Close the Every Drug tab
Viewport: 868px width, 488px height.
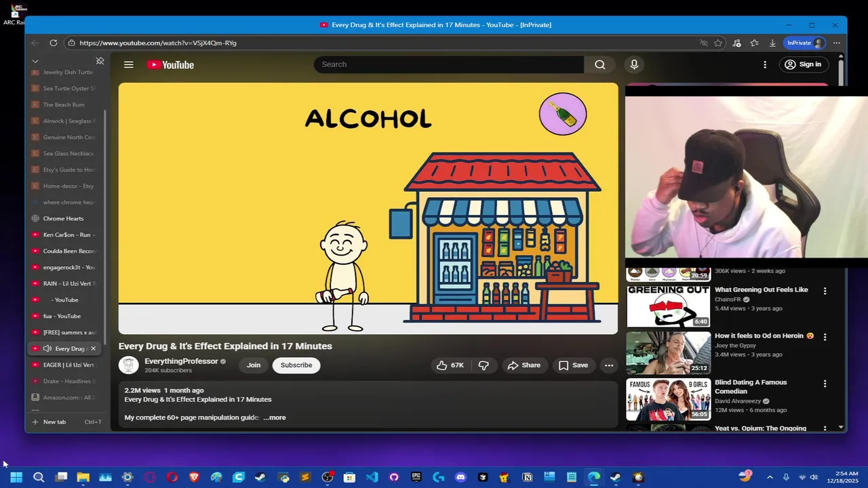point(93,348)
